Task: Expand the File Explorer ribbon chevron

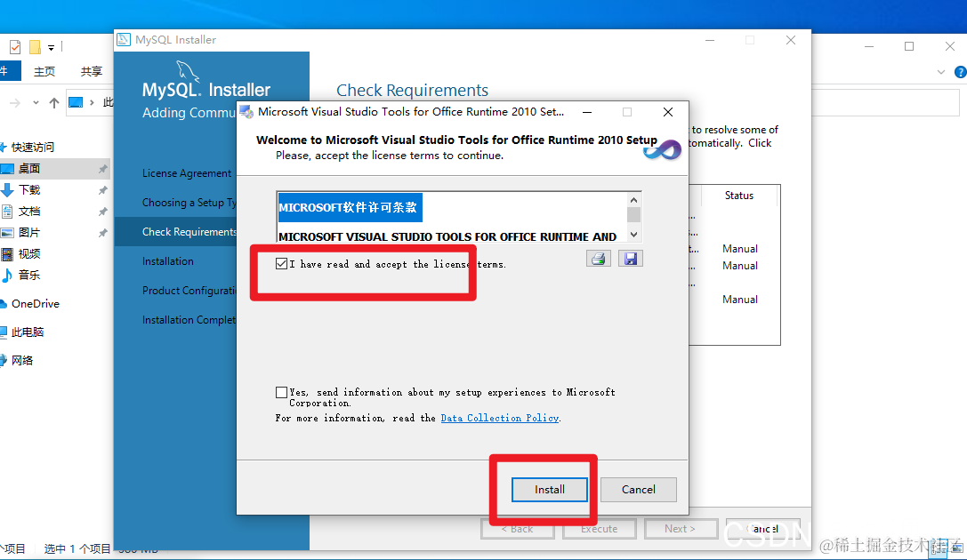Action: coord(941,72)
